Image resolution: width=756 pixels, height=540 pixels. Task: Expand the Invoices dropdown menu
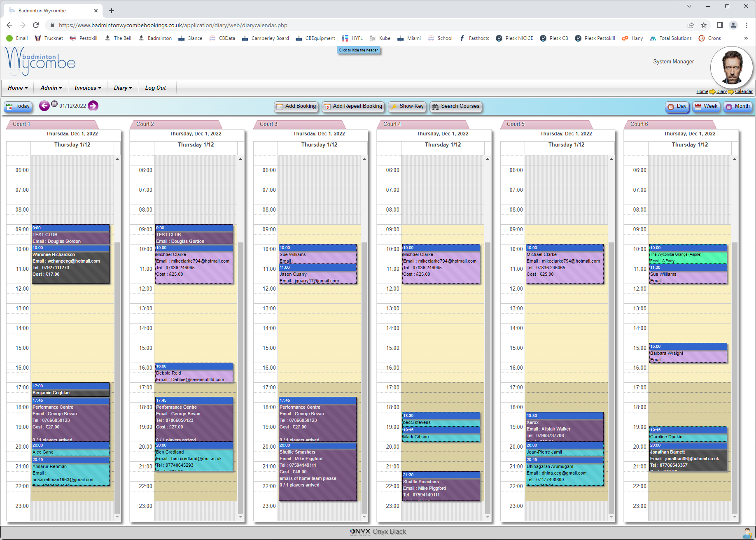88,88
